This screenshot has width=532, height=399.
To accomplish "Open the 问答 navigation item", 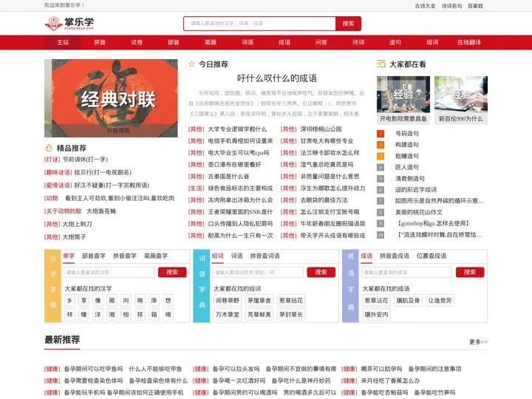I will pos(321,42).
